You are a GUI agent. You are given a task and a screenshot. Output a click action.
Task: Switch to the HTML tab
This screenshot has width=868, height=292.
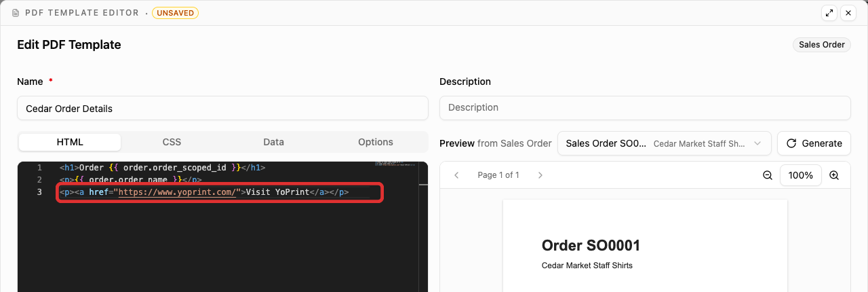tap(70, 142)
